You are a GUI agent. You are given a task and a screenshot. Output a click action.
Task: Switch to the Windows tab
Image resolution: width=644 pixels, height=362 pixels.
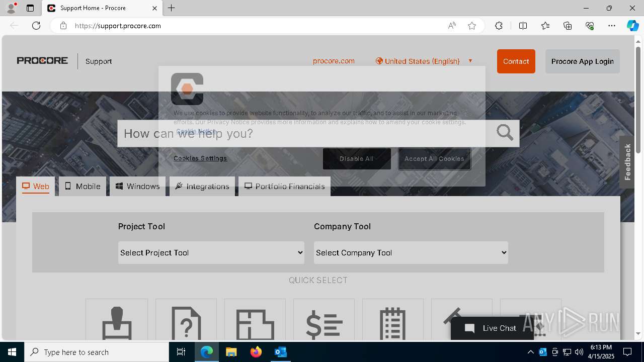click(x=137, y=186)
